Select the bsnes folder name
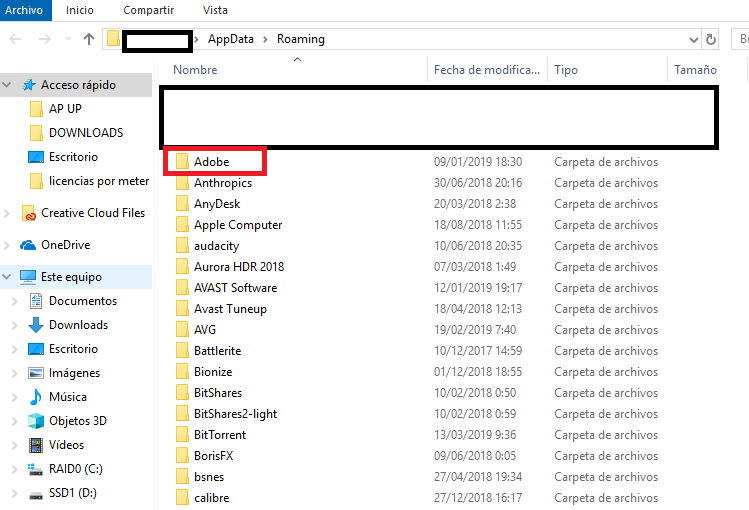This screenshot has height=510, width=749. (x=209, y=477)
